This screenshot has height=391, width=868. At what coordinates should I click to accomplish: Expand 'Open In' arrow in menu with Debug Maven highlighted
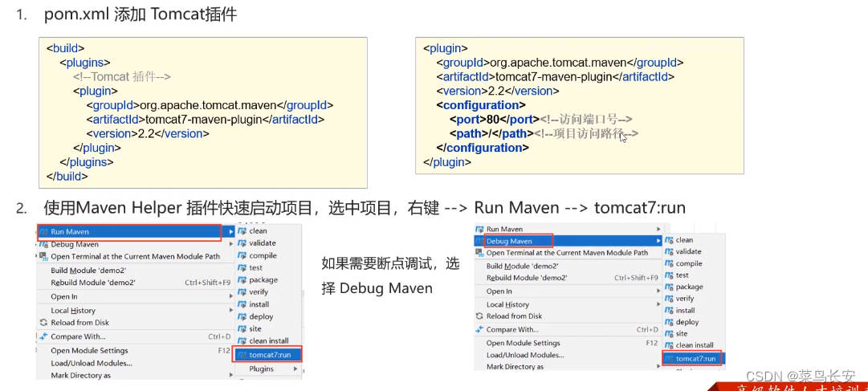[658, 291]
